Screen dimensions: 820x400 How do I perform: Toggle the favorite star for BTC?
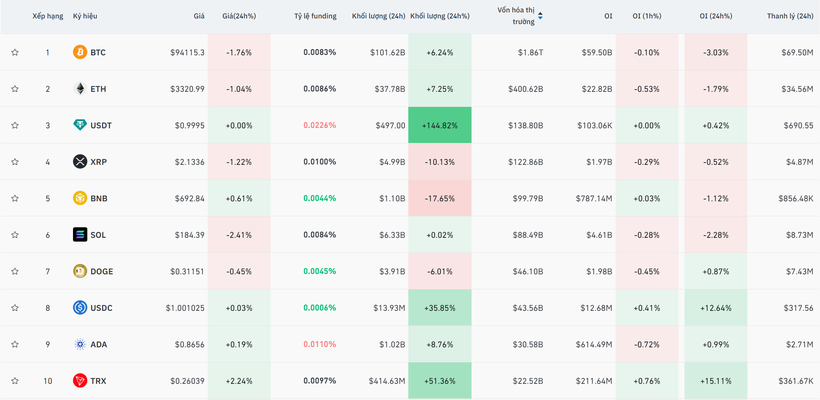pos(15,52)
